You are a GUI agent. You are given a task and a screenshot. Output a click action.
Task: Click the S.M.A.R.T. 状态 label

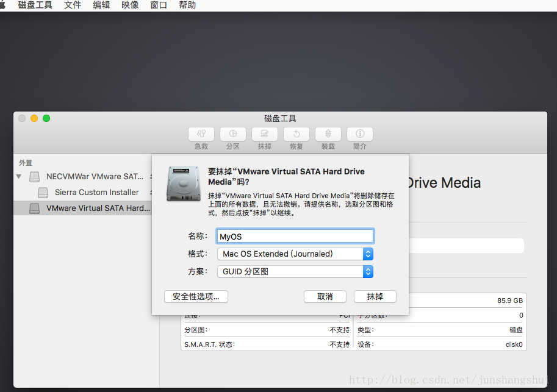(x=210, y=344)
